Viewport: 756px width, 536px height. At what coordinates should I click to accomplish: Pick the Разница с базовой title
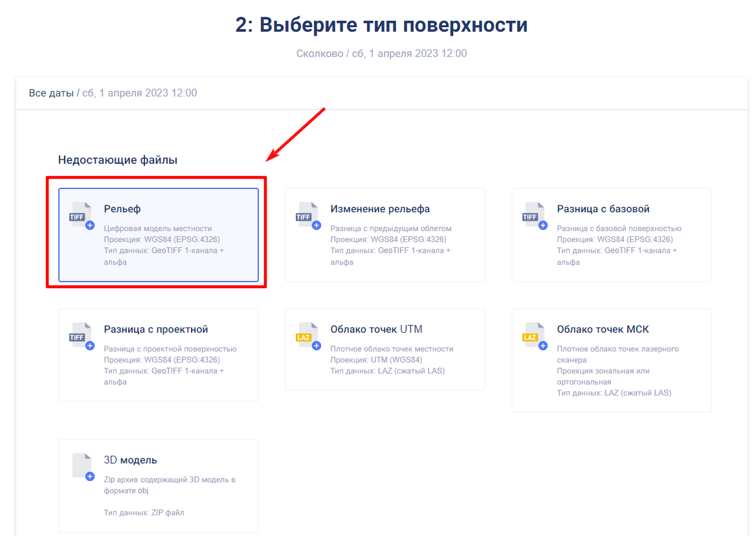pos(603,209)
